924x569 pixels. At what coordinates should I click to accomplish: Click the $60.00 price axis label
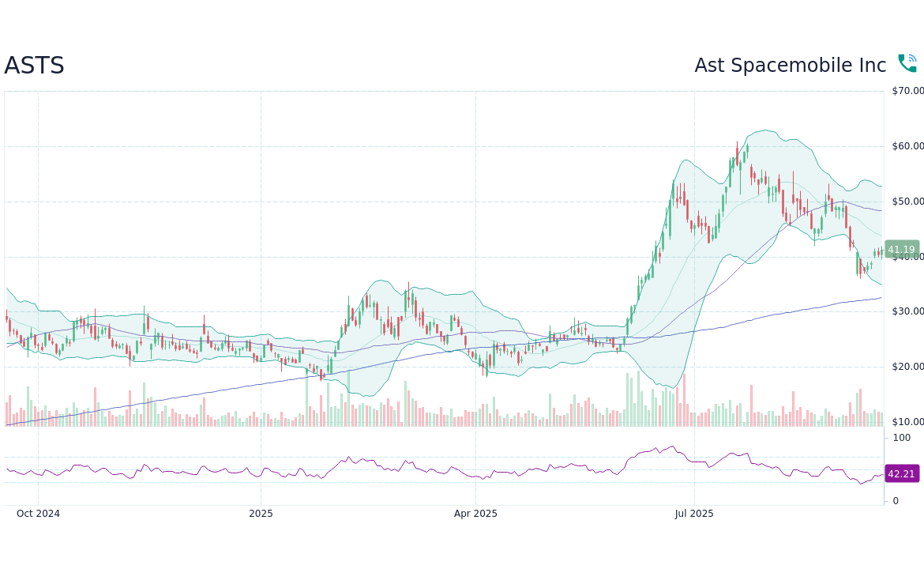(x=907, y=146)
